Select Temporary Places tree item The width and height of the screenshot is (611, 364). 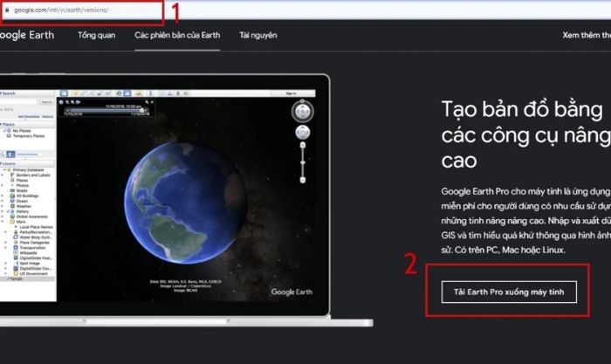click(25, 136)
